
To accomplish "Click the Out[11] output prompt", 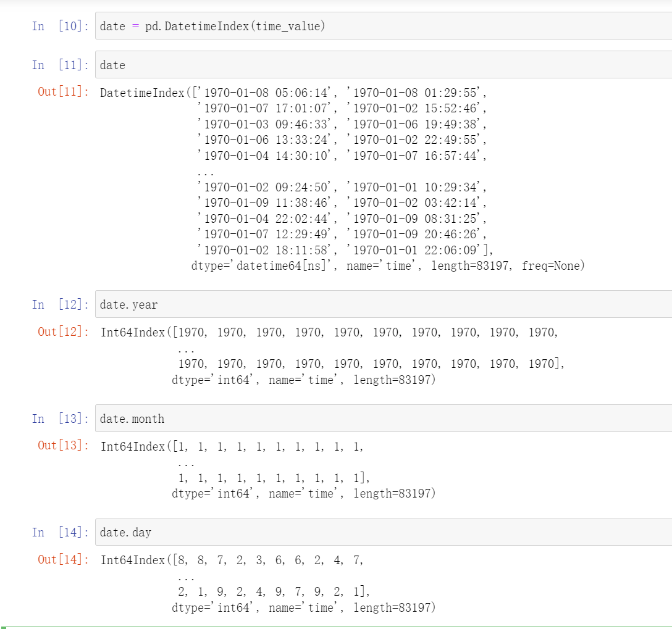I will [x=63, y=92].
